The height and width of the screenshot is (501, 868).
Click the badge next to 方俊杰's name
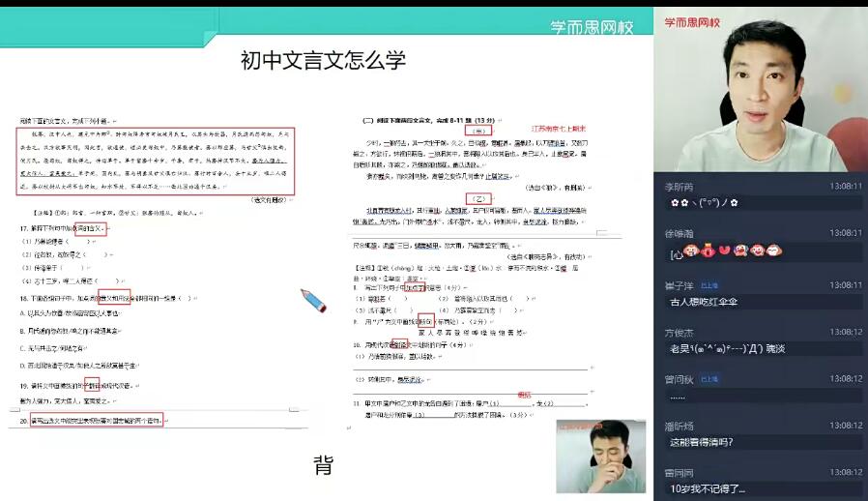[x=709, y=332]
